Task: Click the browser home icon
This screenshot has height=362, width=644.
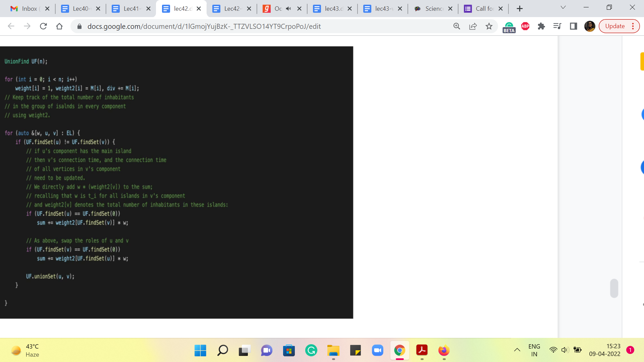Action: [x=59, y=26]
